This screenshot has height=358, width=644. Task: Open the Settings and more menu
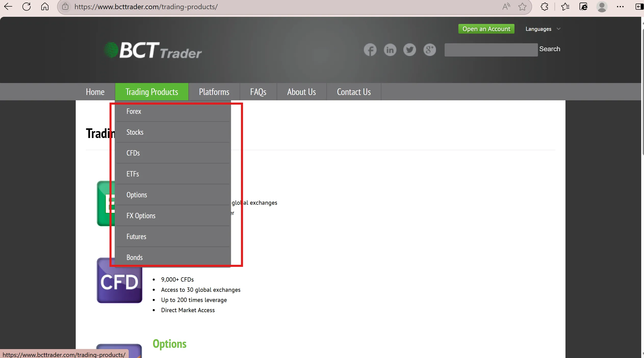pos(620,7)
